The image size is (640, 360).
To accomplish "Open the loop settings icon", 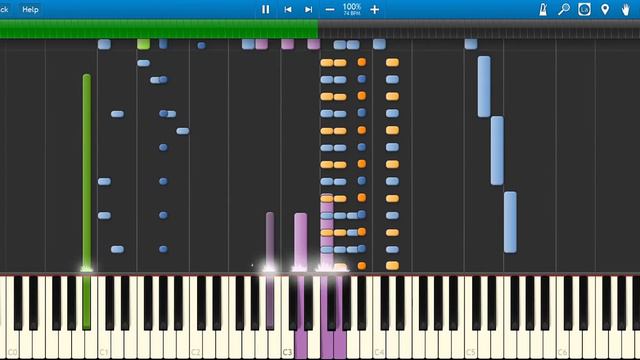I will (x=584, y=9).
